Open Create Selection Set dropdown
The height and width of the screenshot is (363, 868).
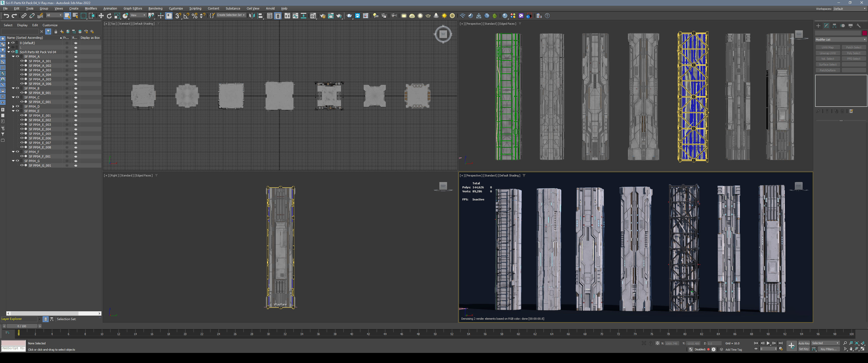(231, 15)
